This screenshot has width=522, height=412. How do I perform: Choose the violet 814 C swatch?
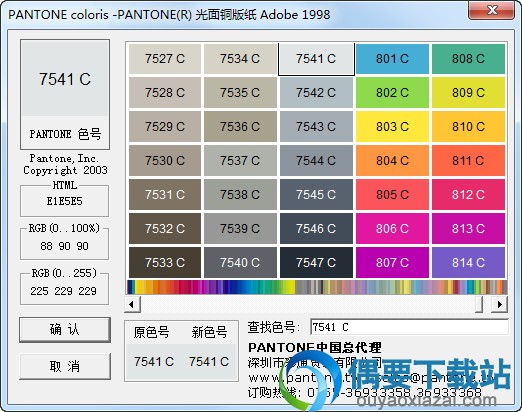(x=468, y=263)
